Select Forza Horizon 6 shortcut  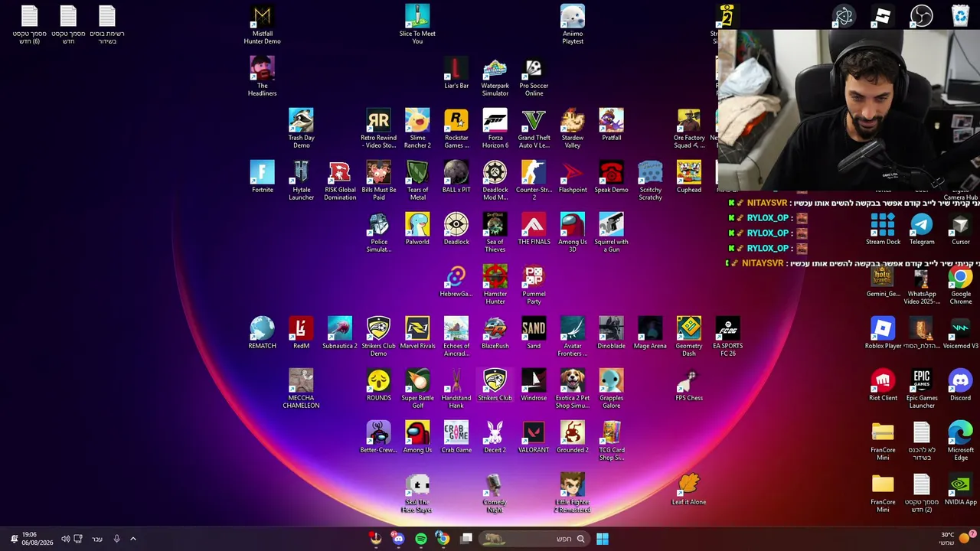coord(495,129)
